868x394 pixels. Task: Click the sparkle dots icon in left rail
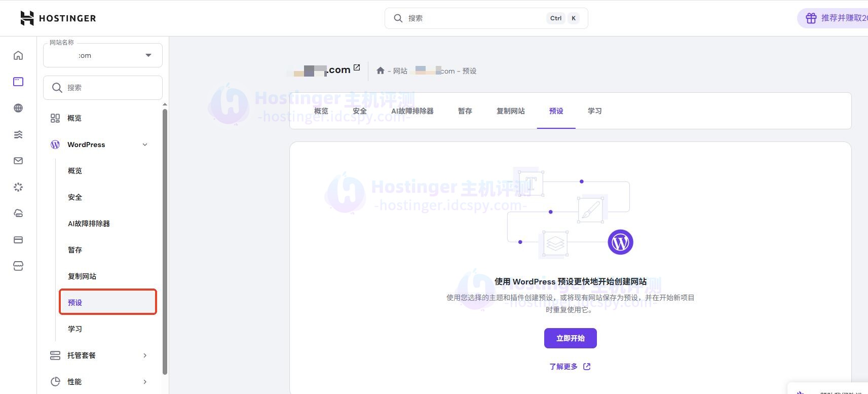(x=18, y=187)
